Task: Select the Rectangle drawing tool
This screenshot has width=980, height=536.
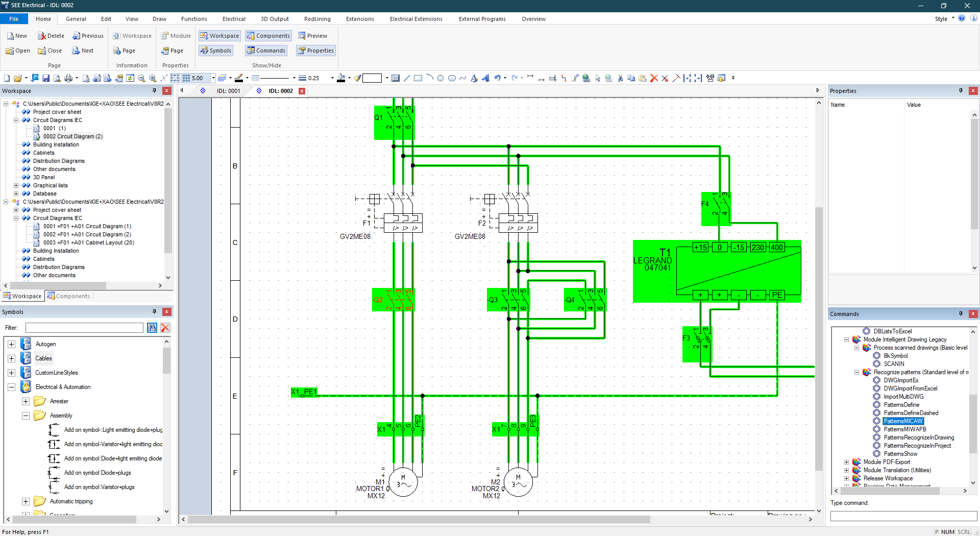Action: pyautogui.click(x=418, y=78)
